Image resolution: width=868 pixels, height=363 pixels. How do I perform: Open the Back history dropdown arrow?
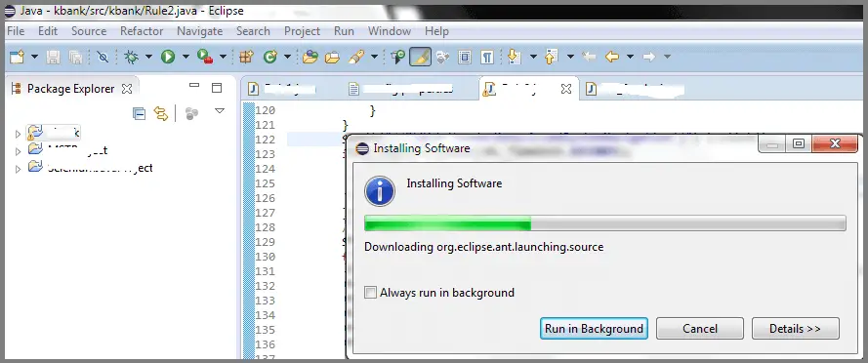pyautogui.click(x=630, y=57)
